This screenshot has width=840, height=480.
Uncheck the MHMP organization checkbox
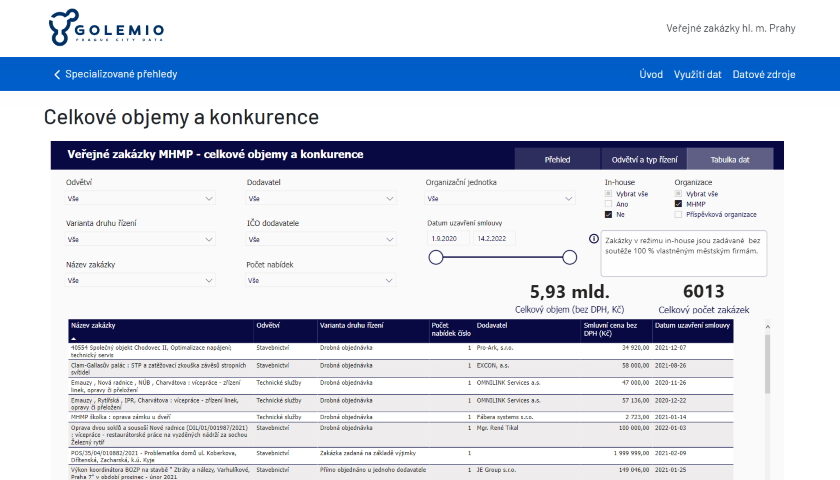[678, 204]
